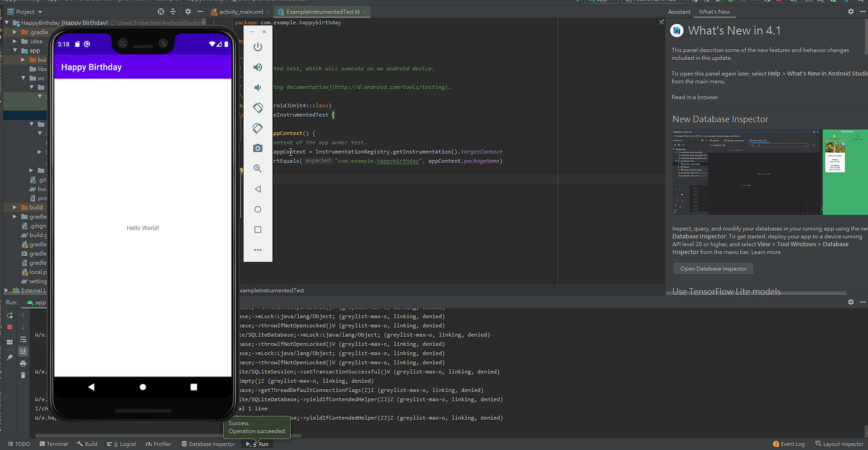Open the Logcat tool window

(x=121, y=444)
